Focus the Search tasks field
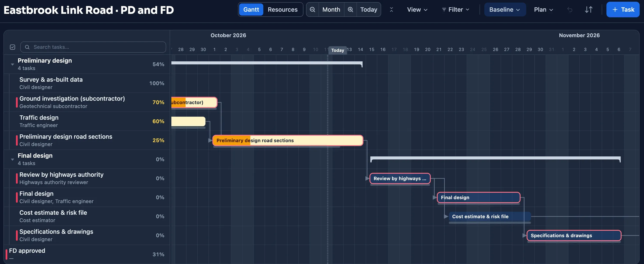644x264 pixels. click(93, 47)
